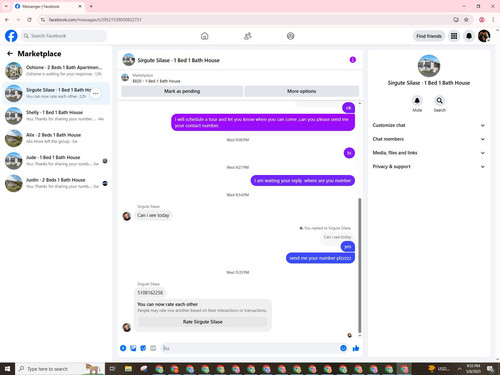Image resolution: width=500 pixels, height=375 pixels.
Task: Reload the page in Chrome
Action: (x=29, y=20)
